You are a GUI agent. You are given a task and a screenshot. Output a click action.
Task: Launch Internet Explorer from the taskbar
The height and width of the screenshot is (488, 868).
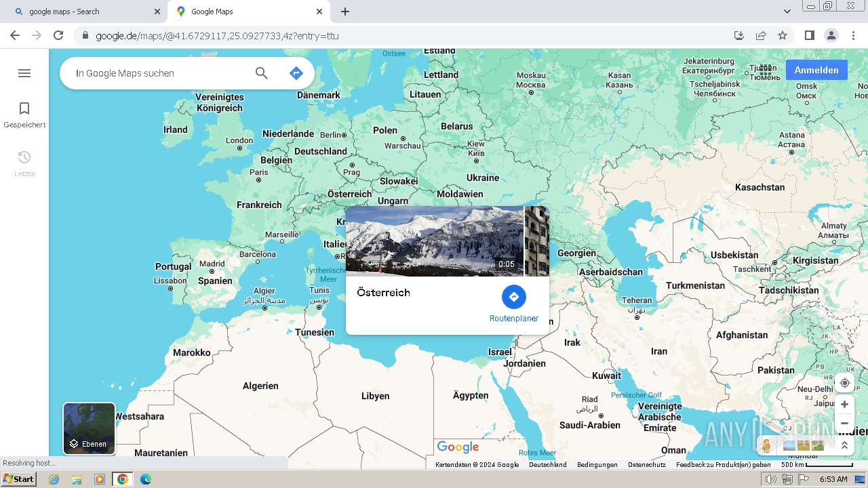pyautogui.click(x=54, y=479)
